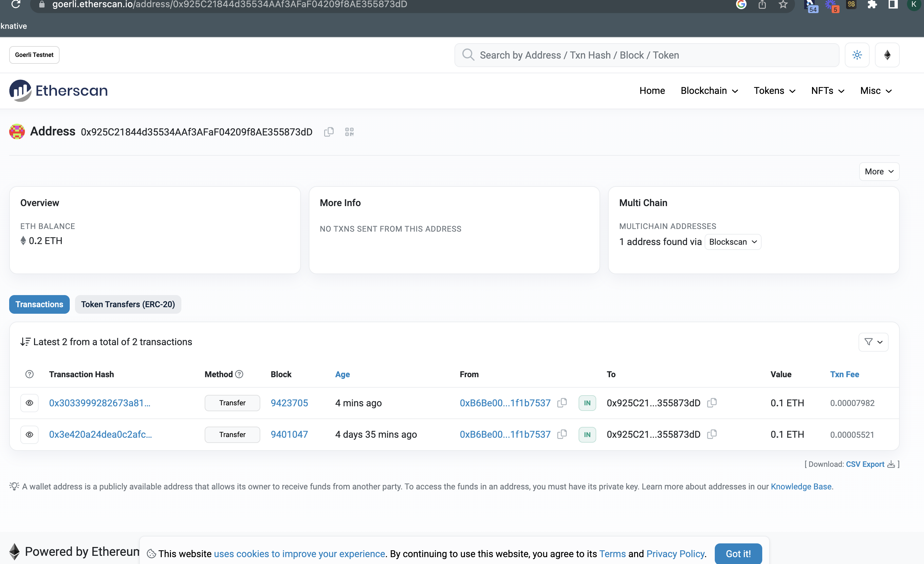The image size is (924, 564).
Task: Preview second transaction with eye icon
Action: pos(29,434)
